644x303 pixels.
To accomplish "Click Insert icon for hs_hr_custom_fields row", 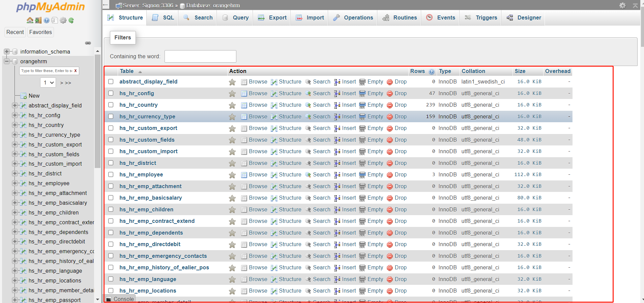I will coord(337,140).
